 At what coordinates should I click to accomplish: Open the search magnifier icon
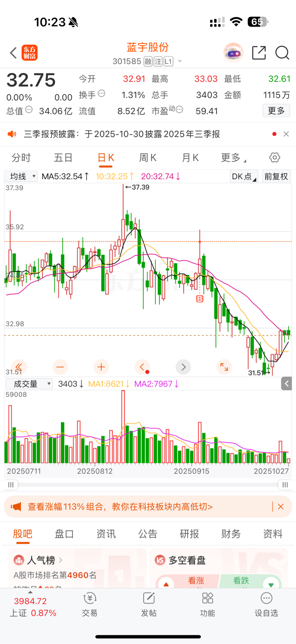282,53
